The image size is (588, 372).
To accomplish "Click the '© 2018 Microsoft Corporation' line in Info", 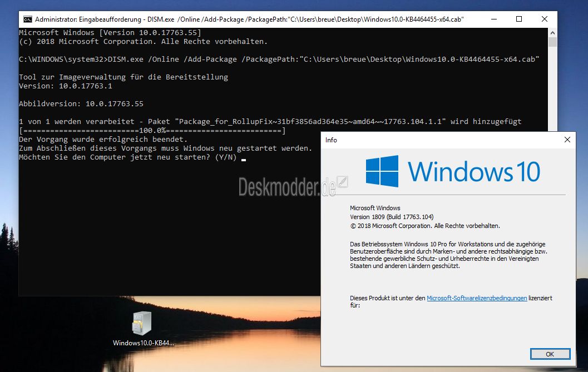I will (x=425, y=226).
